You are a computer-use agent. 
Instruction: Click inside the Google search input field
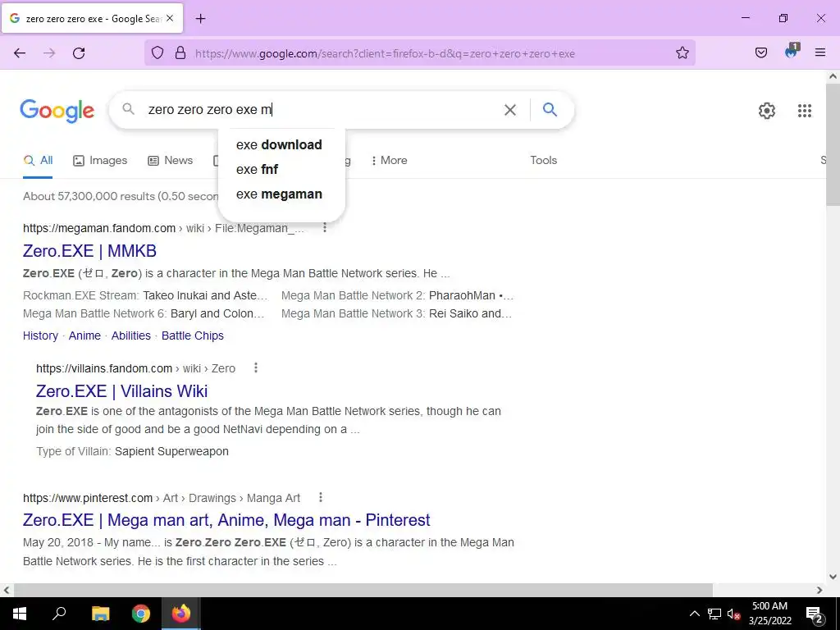point(322,110)
